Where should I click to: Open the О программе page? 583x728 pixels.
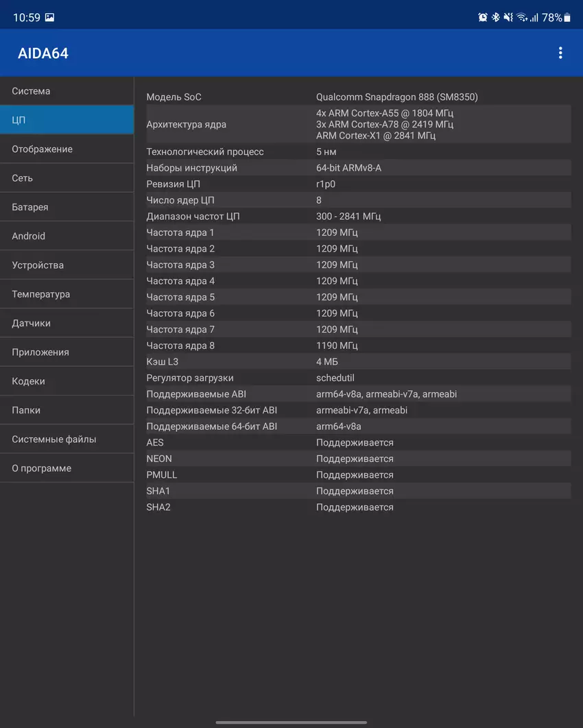click(x=67, y=468)
